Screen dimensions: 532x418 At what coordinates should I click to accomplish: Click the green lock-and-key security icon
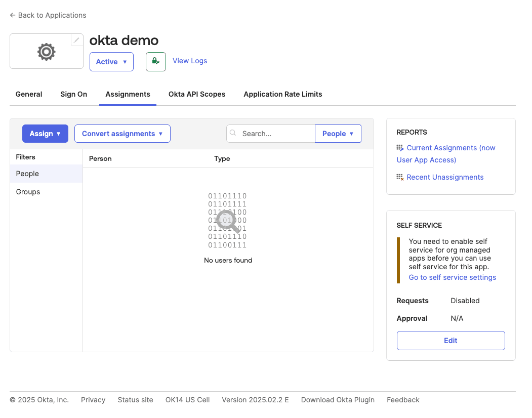(155, 61)
